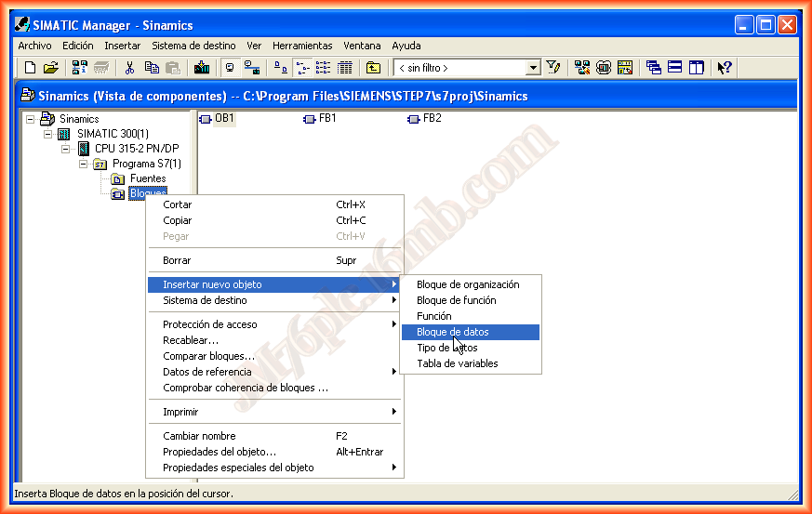Collapse the Programa S7(1) tree node
Image resolution: width=812 pixels, height=514 pixels.
[x=84, y=164]
